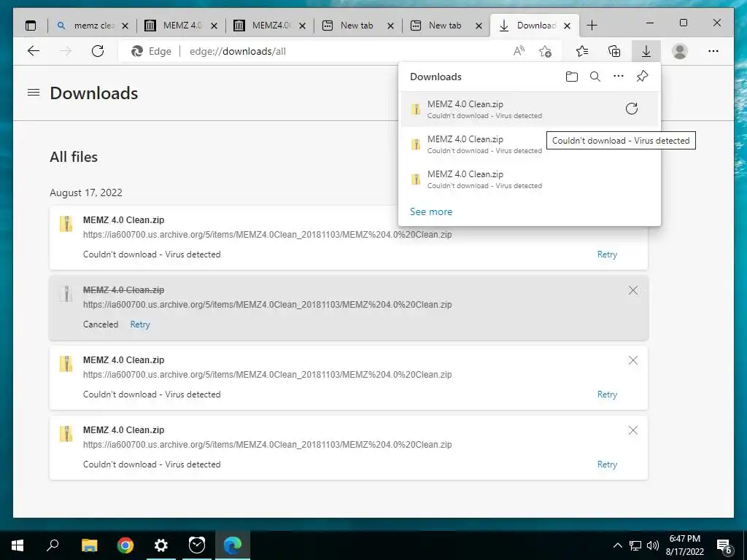Pin the Downloads flyout
Viewport: 747px width, 560px height.
tap(642, 76)
